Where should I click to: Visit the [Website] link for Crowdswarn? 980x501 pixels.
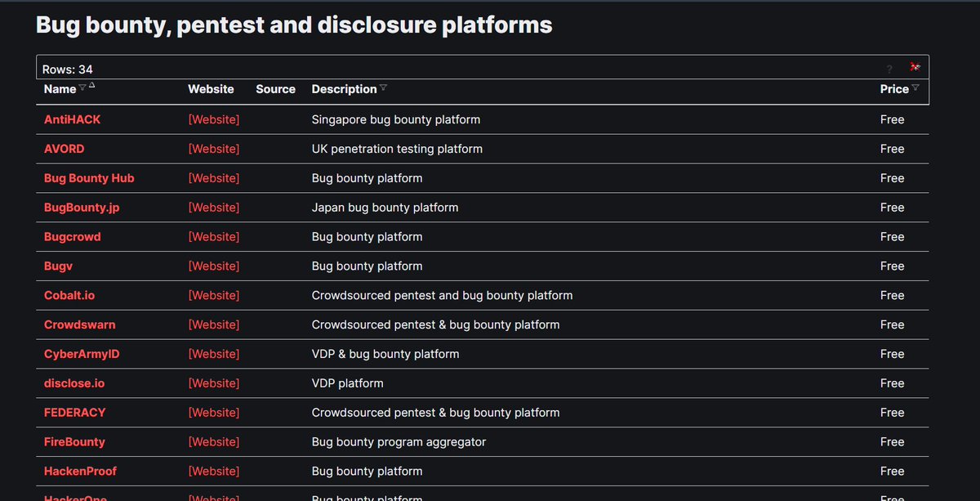(214, 324)
